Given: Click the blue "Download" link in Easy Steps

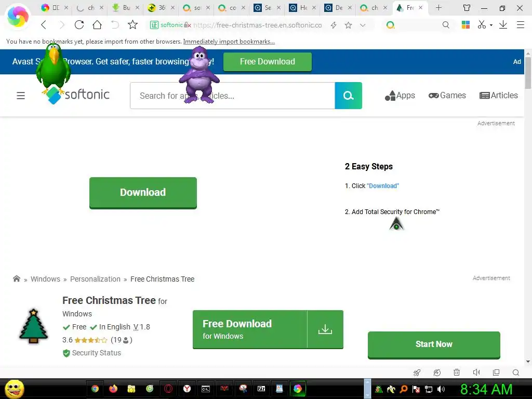Looking at the screenshot, I should tap(383, 186).
